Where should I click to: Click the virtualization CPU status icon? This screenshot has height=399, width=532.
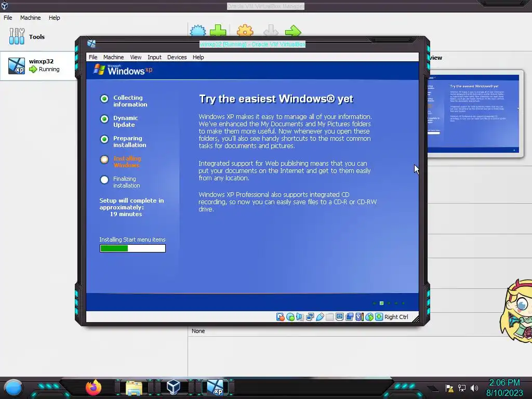tap(360, 317)
